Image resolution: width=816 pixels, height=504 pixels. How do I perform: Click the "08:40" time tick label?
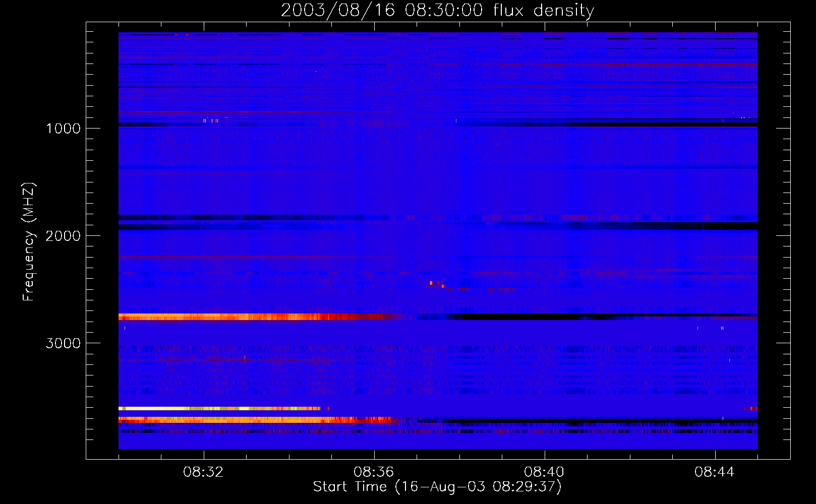544,472
